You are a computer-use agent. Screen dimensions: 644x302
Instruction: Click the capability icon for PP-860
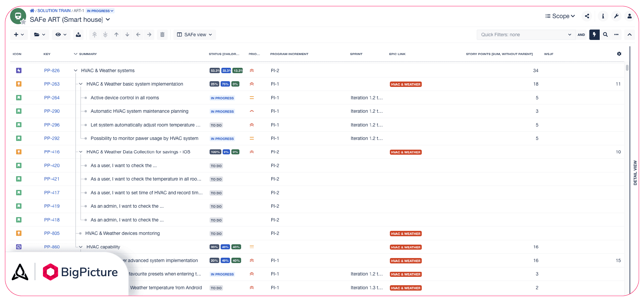click(x=19, y=247)
